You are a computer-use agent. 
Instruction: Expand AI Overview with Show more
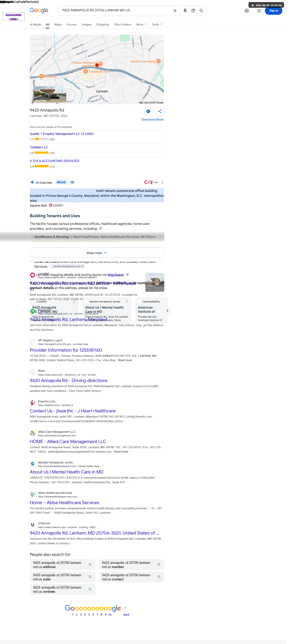[x=97, y=253]
